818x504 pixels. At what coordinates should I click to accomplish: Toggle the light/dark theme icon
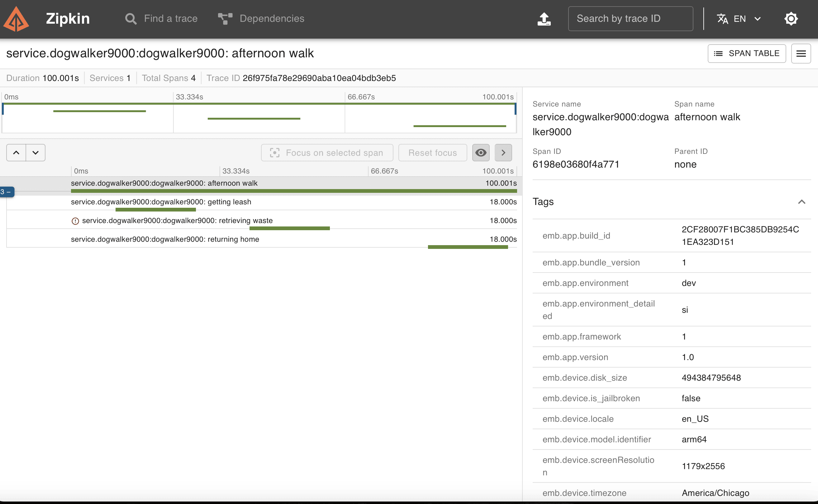791,19
